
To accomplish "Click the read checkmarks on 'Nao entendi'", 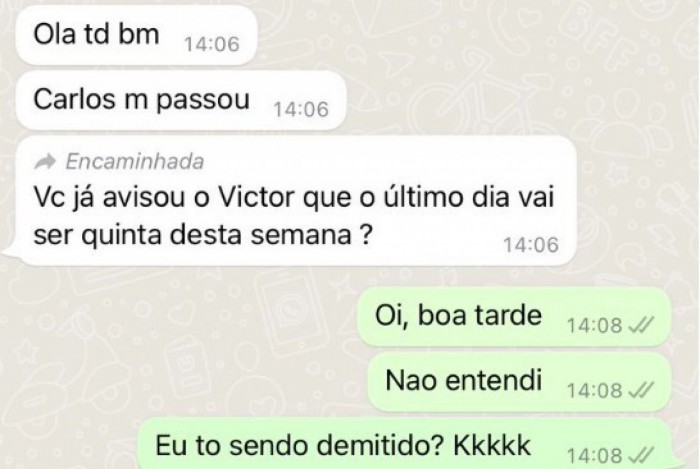I will click(x=641, y=390).
